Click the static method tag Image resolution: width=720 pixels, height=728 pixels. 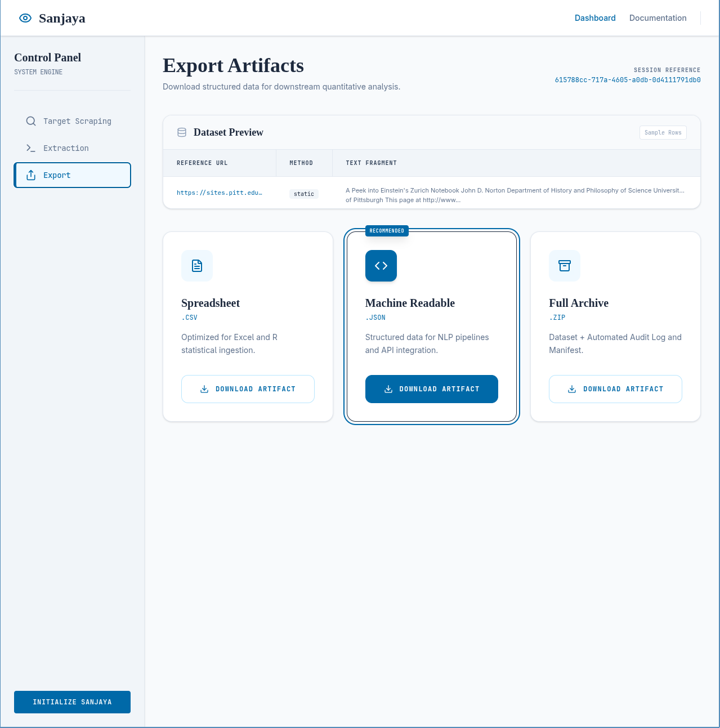click(x=304, y=194)
